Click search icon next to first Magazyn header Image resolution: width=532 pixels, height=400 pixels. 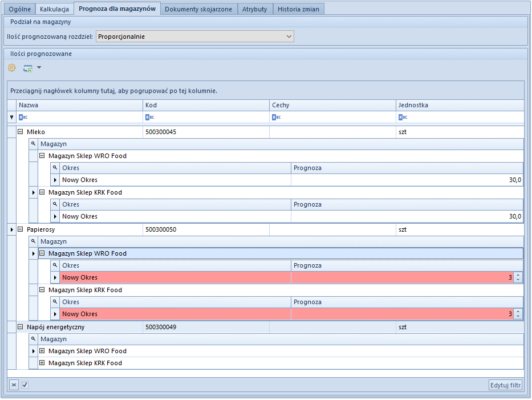pos(33,144)
